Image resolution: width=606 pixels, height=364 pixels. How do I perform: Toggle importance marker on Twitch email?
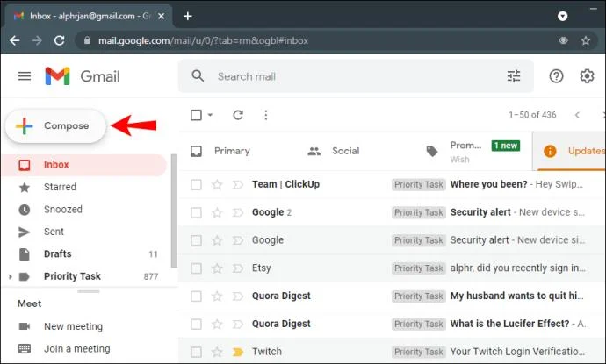(238, 352)
